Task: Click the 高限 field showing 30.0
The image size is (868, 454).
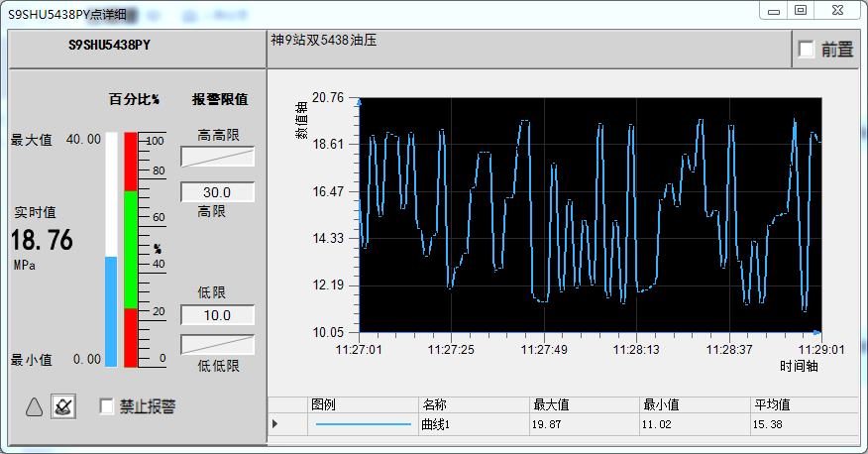Action: (x=217, y=192)
